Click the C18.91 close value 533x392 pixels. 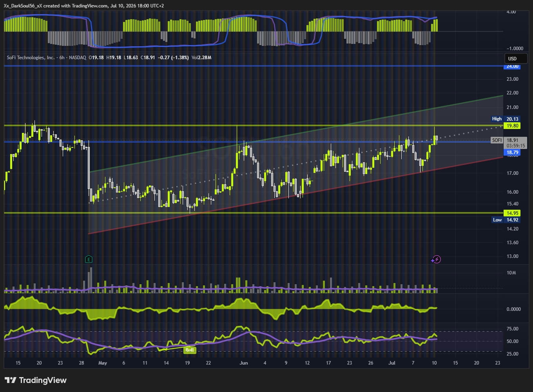(148, 58)
